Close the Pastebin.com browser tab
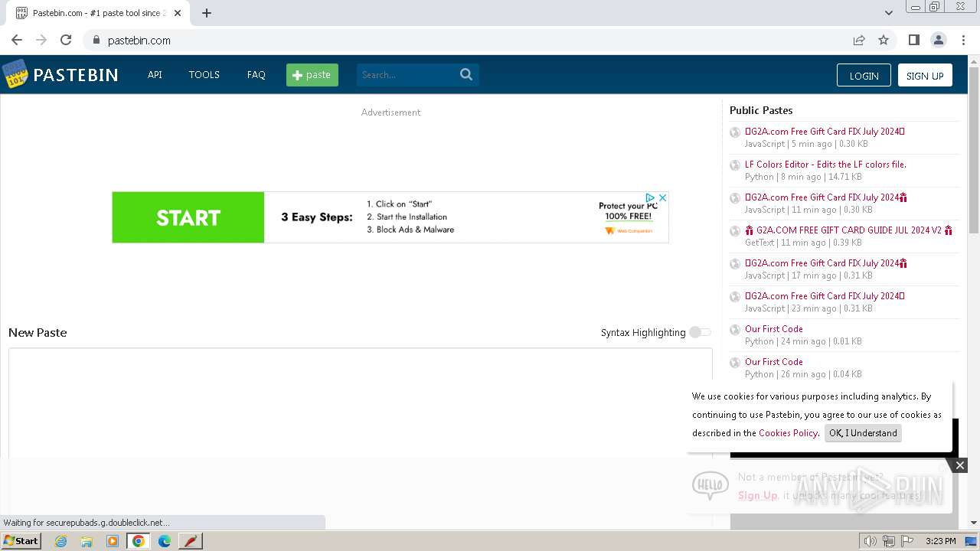The height and width of the screenshot is (551, 980). pos(178,13)
